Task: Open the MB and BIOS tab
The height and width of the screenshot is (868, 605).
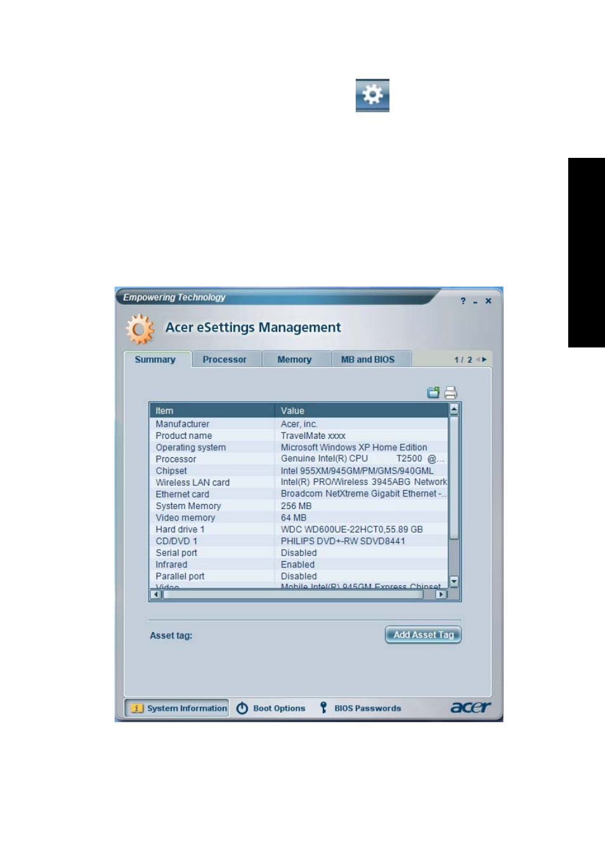Action: [x=368, y=360]
